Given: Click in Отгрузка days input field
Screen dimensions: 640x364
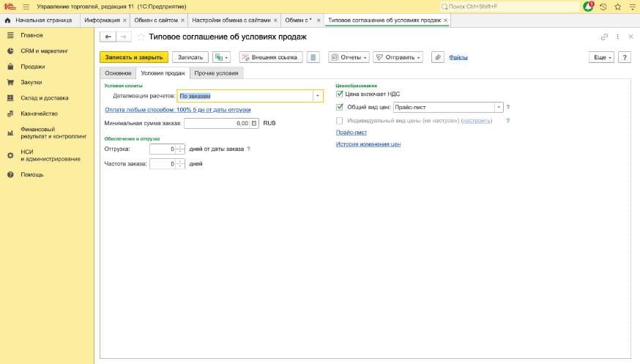Looking at the screenshot, I should pos(163,149).
